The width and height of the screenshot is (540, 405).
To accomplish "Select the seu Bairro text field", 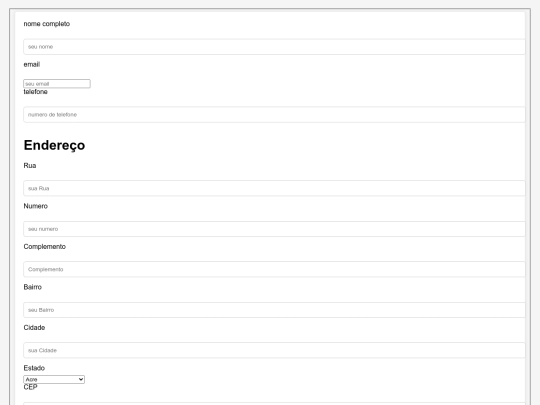I will pos(274,310).
